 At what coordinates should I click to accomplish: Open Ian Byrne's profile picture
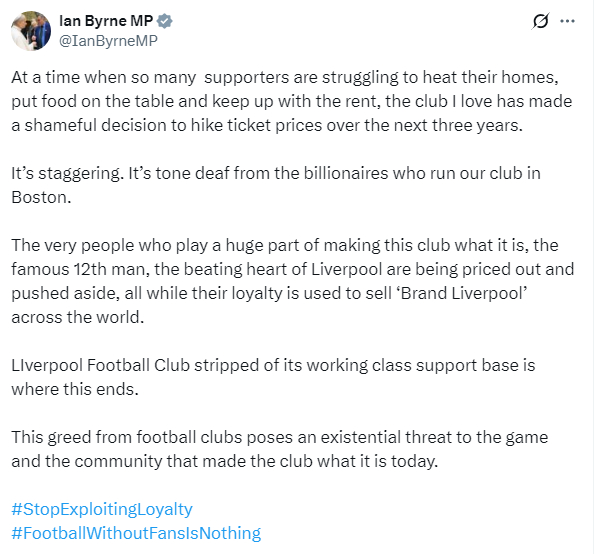click(31, 30)
